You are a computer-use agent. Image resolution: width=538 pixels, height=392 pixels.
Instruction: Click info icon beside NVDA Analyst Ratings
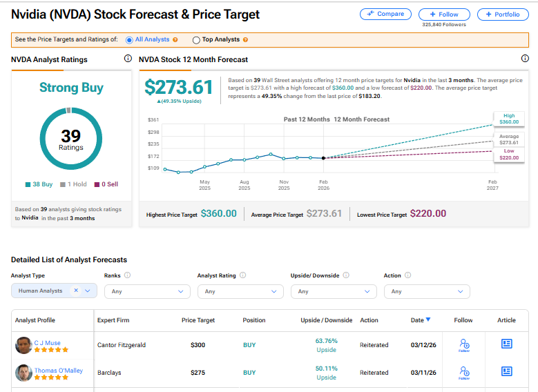click(x=128, y=59)
